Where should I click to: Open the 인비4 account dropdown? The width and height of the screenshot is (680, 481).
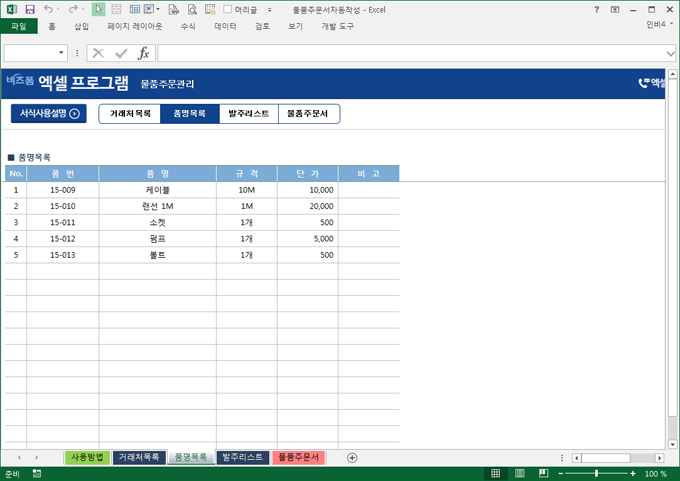(x=659, y=24)
